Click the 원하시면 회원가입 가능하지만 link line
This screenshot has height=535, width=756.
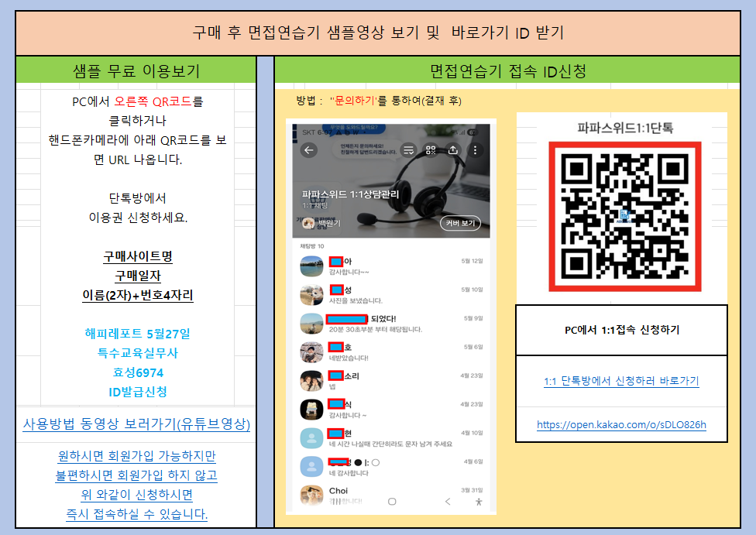click(136, 456)
